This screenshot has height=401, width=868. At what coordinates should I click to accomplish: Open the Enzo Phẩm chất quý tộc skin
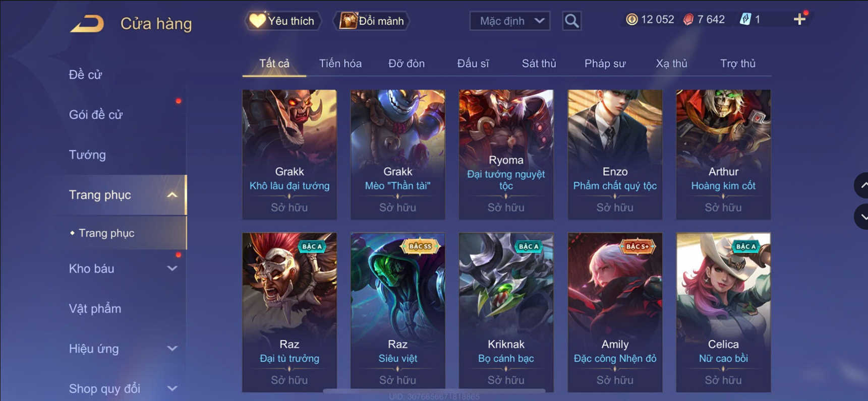(615, 155)
